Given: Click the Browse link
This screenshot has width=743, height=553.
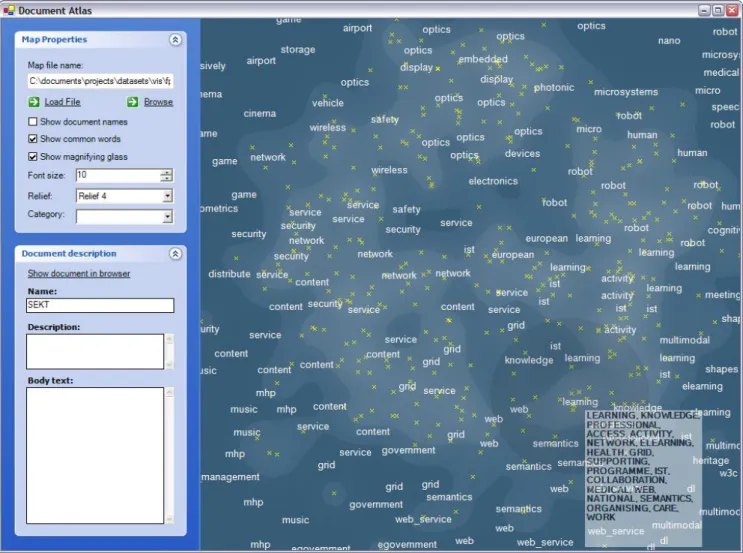Looking at the screenshot, I should pyautogui.click(x=158, y=102).
